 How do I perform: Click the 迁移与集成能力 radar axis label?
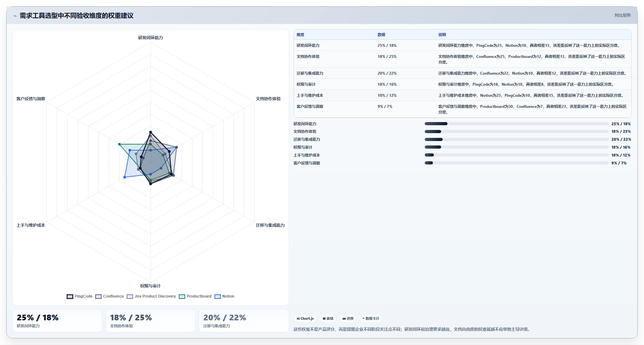coord(270,225)
